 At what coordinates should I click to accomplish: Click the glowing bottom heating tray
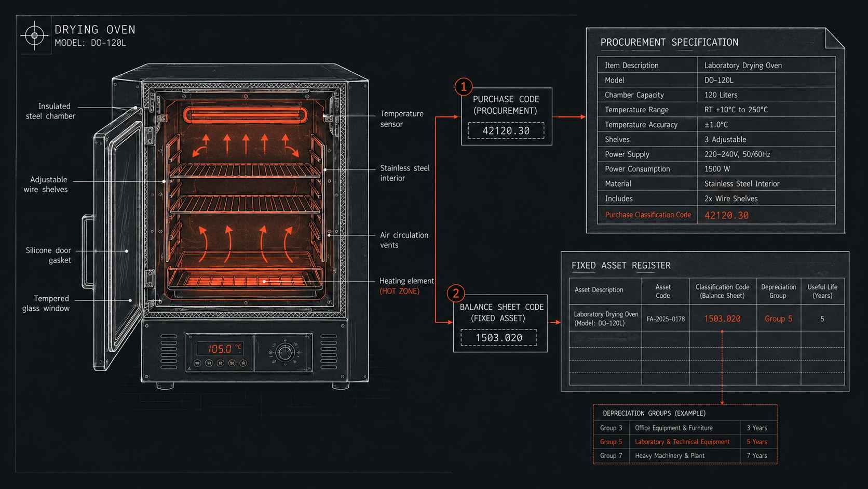click(245, 281)
